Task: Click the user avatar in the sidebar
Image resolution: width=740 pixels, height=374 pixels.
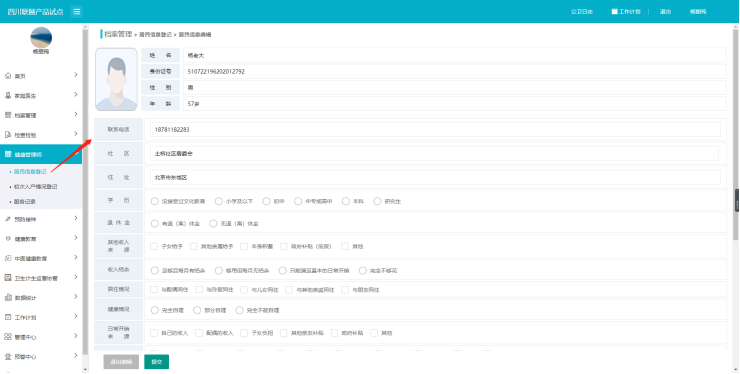Action: point(41,37)
